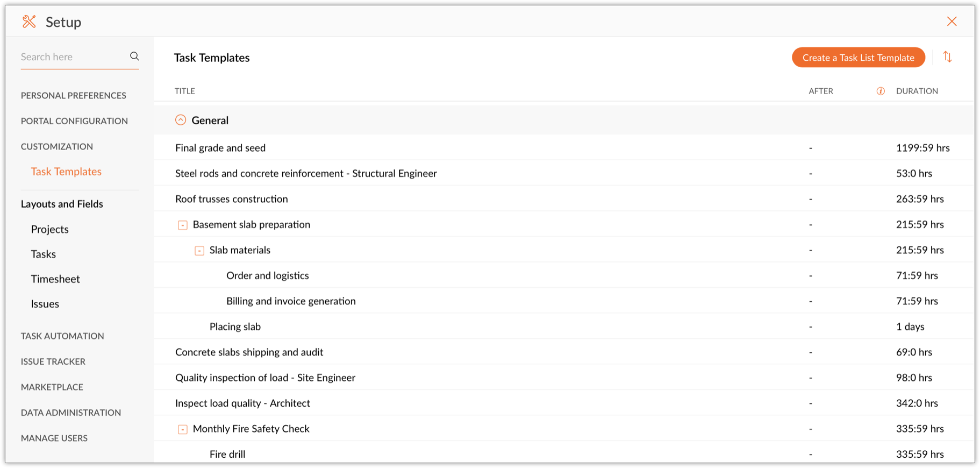Open Timesheet layouts settings
Viewport: 980px width, 468px height.
pyautogui.click(x=55, y=279)
